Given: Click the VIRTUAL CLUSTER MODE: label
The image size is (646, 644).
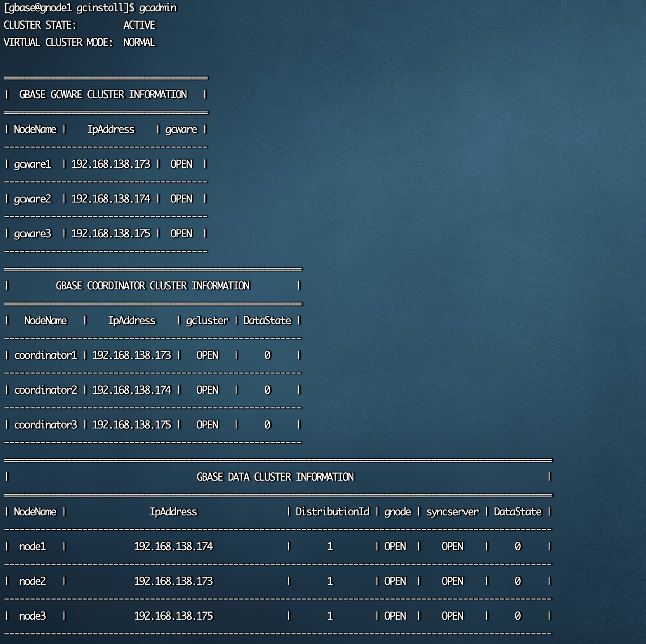Looking at the screenshot, I should click(x=58, y=43).
